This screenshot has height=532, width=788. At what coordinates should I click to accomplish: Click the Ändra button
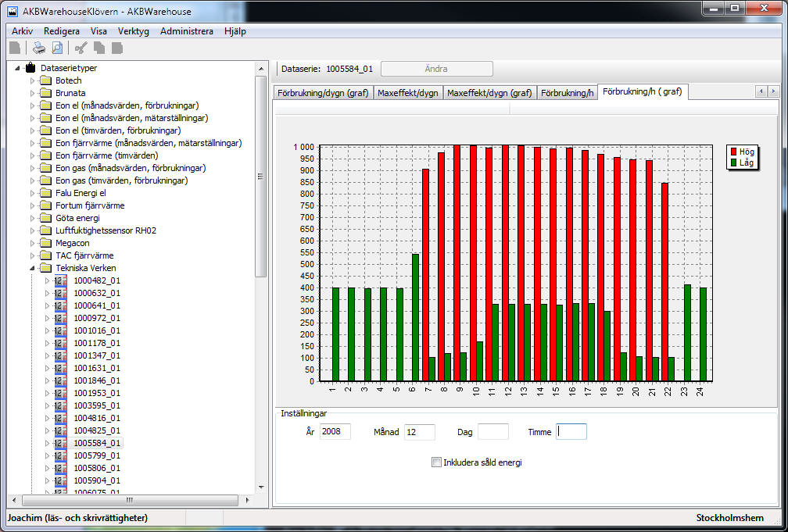[437, 69]
